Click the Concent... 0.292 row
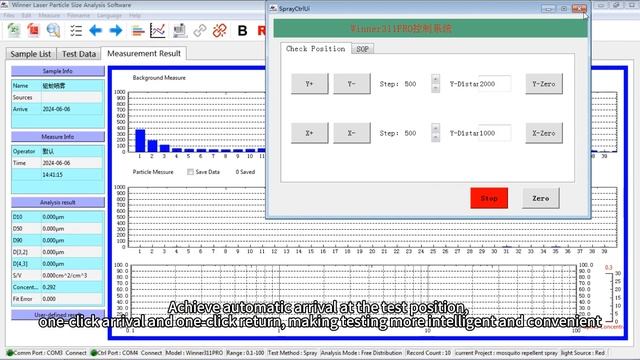 [57, 287]
